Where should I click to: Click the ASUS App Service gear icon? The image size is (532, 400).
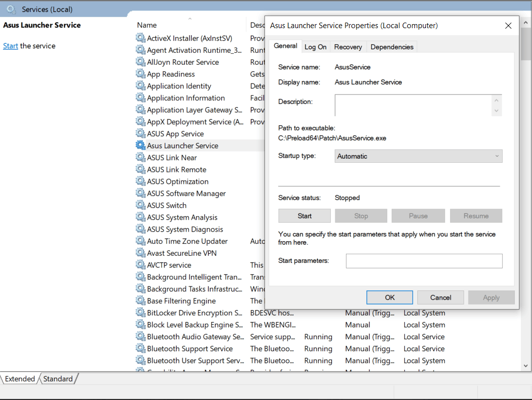coord(140,133)
